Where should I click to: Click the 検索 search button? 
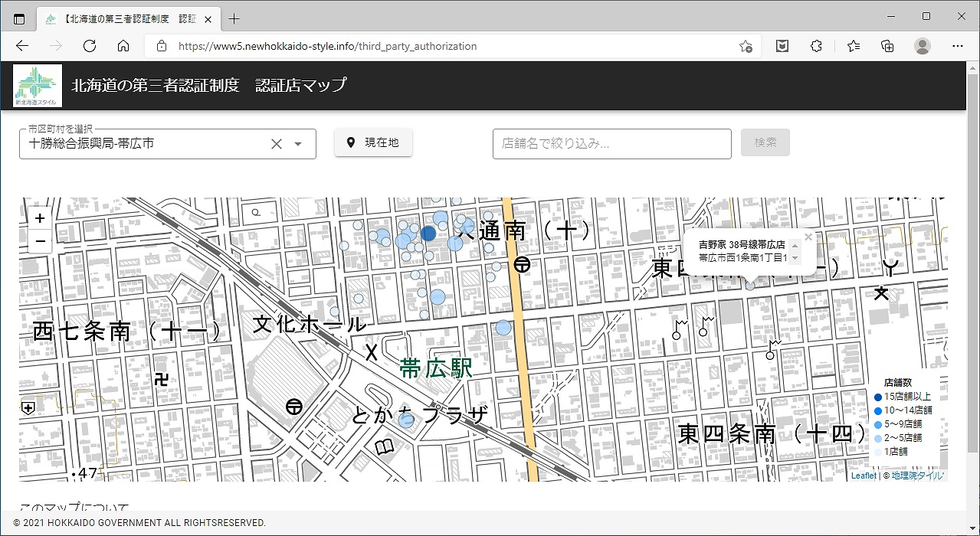[x=765, y=142]
